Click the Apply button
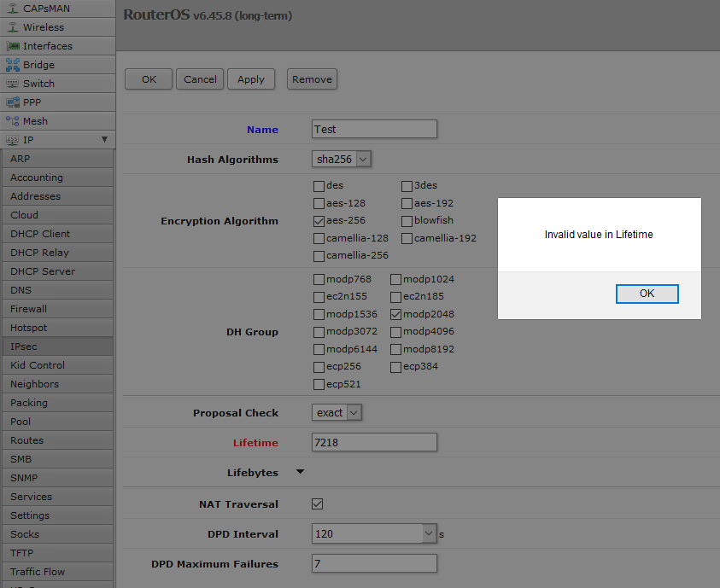This screenshot has width=720, height=588. pos(251,79)
